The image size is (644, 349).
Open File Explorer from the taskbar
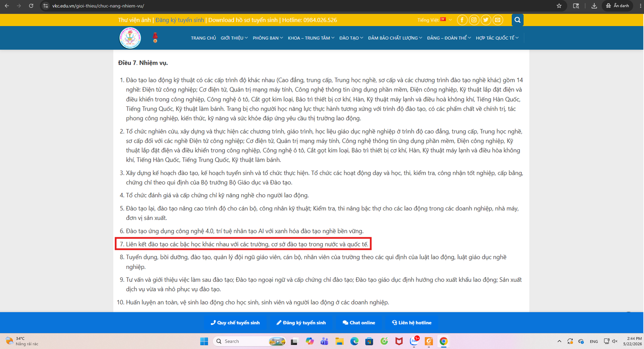[x=340, y=341]
